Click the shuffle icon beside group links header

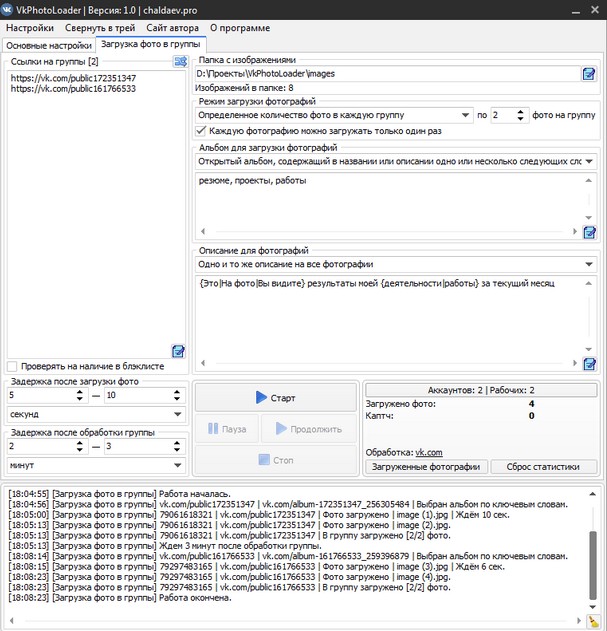(180, 62)
